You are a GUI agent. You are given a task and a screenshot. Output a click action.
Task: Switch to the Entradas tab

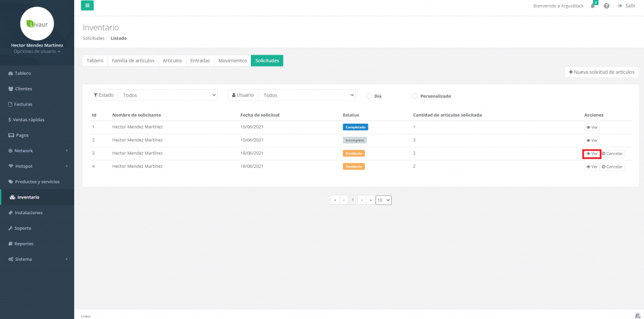(199, 60)
